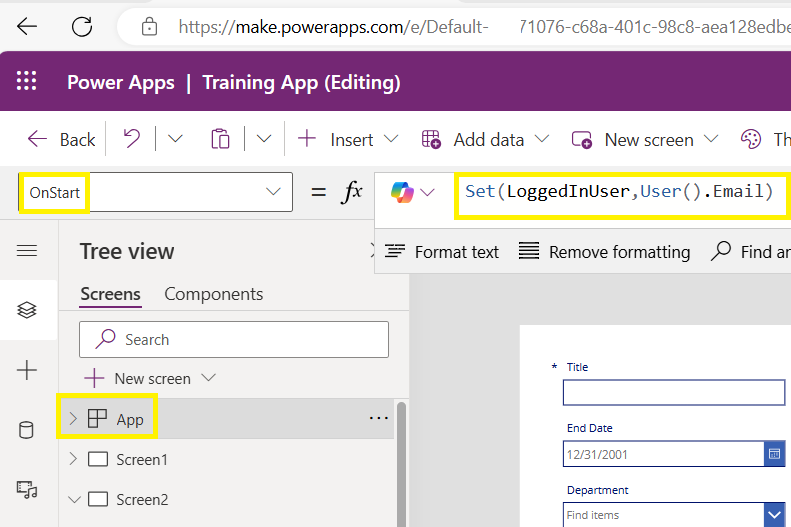The image size is (791, 527).
Task: Click the End Date label
Action: [x=589, y=428]
